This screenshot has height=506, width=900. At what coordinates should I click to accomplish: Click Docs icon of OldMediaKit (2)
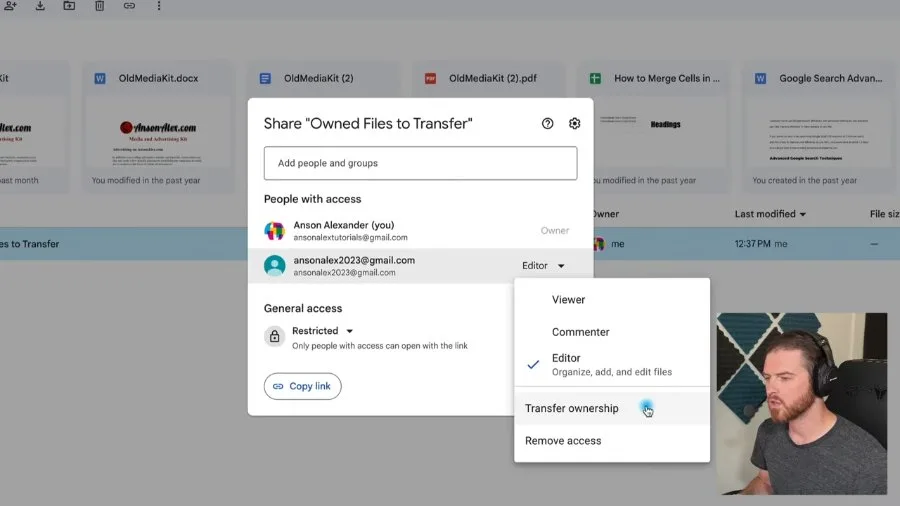(x=265, y=79)
